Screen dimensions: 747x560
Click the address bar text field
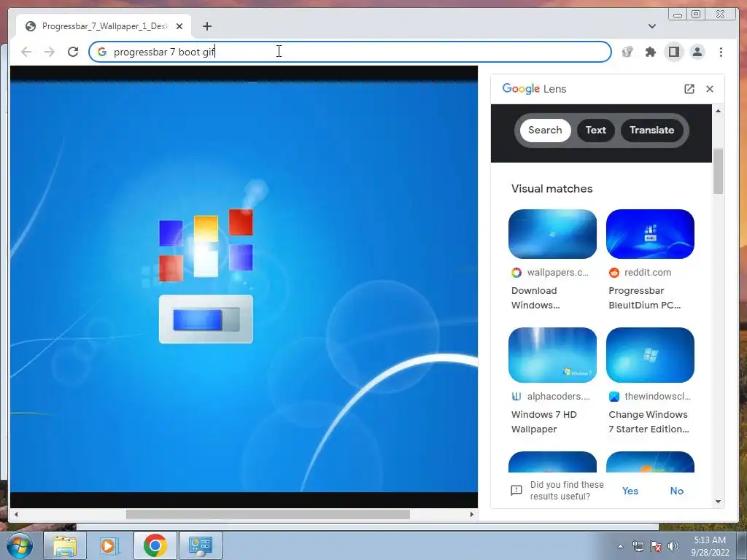click(x=350, y=52)
